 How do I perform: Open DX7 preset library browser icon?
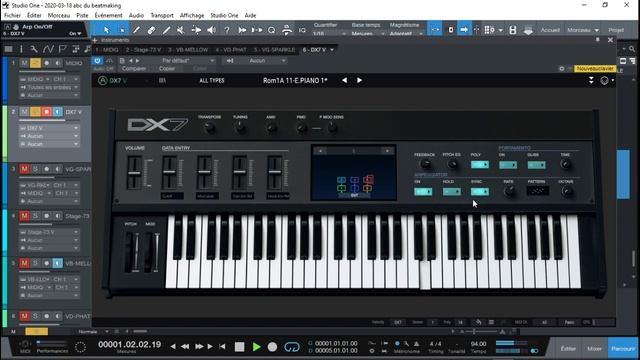[x=162, y=80]
